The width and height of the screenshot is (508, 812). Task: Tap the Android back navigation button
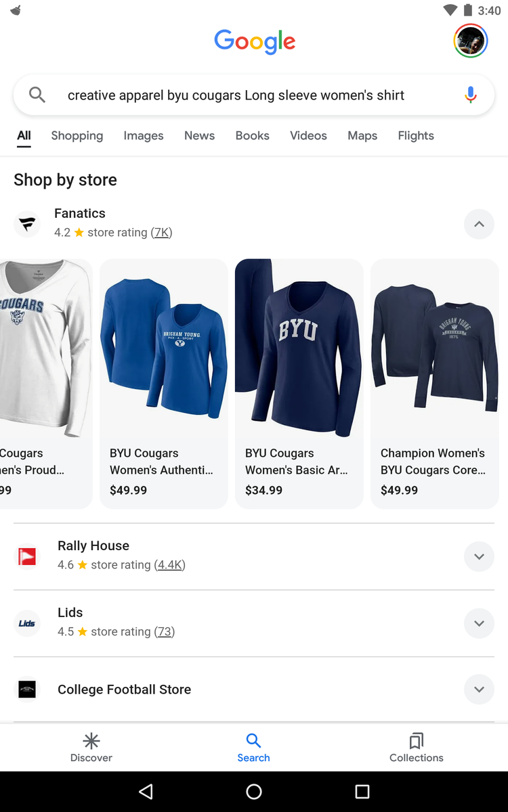point(146,791)
